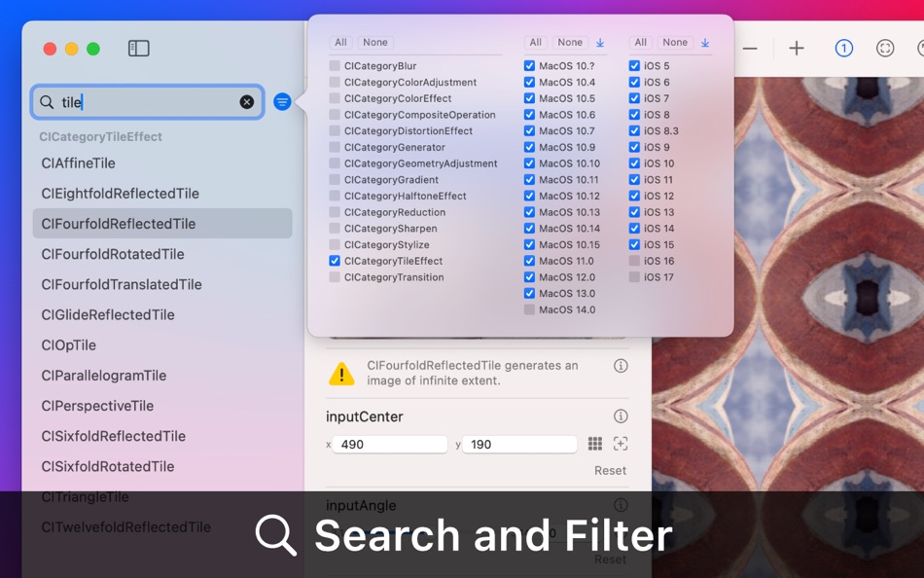
Task: Select CIFourfoldRotatedTile filter
Action: (x=162, y=254)
